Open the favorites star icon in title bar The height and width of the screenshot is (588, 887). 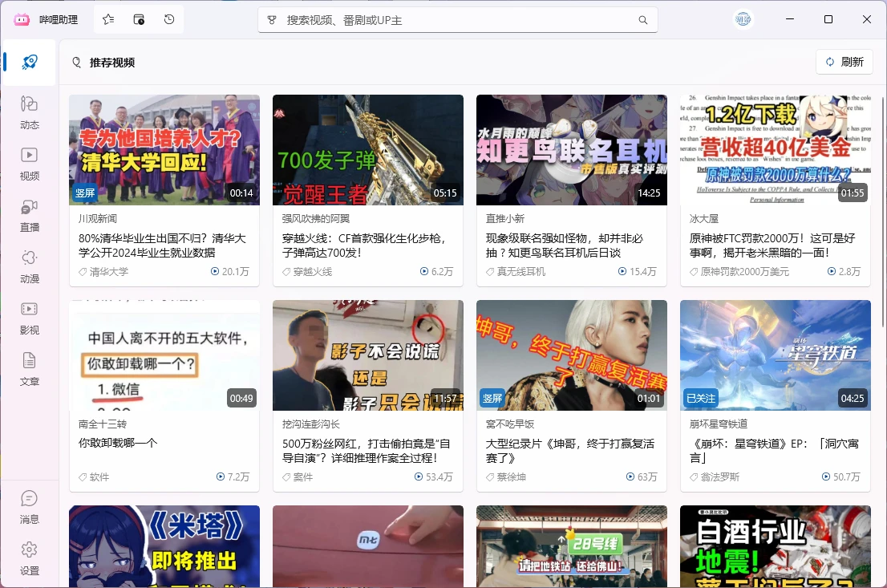[x=108, y=20]
